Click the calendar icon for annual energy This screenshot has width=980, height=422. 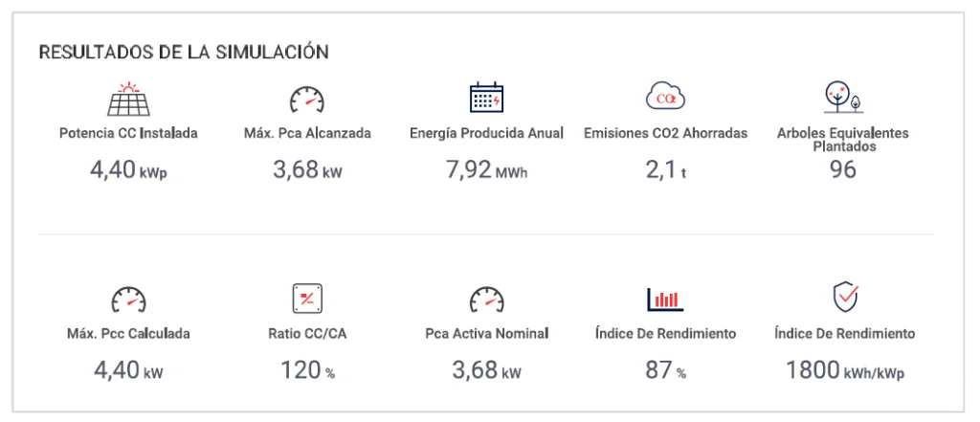click(486, 98)
